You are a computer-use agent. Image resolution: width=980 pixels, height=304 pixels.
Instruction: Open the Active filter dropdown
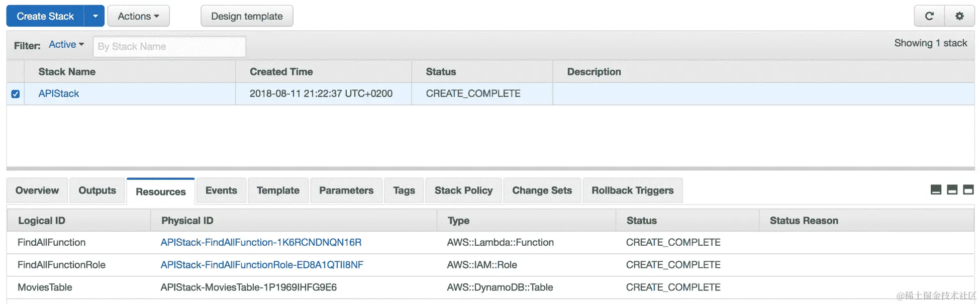[66, 45]
